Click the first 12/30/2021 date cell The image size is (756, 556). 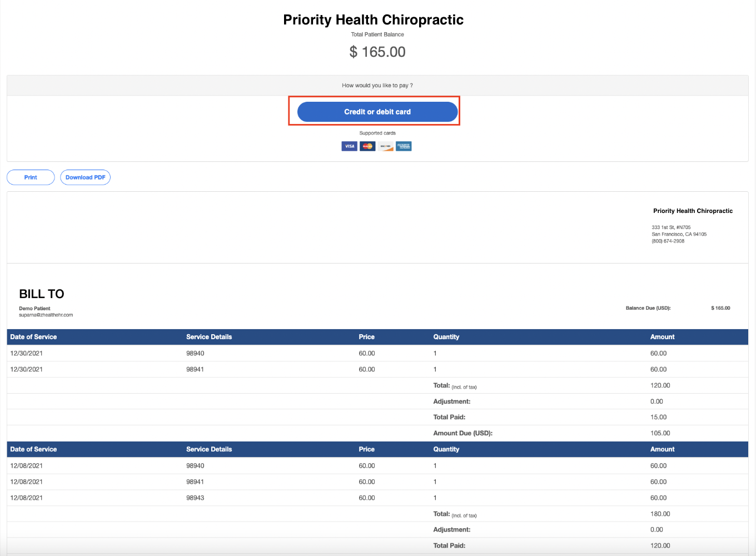pyautogui.click(x=27, y=354)
